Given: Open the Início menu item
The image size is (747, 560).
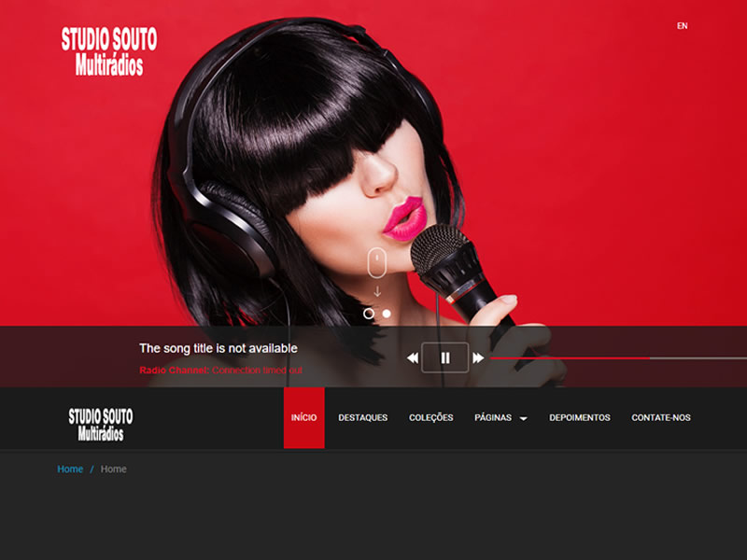Looking at the screenshot, I should click(x=304, y=417).
